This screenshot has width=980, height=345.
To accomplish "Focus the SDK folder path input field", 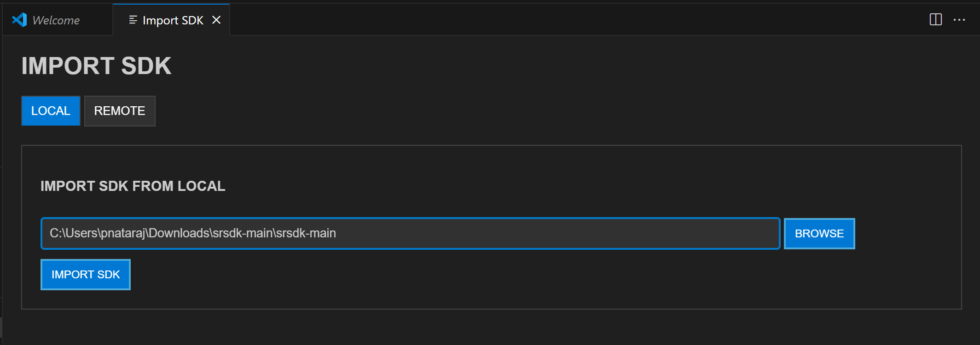I will point(552,233).
